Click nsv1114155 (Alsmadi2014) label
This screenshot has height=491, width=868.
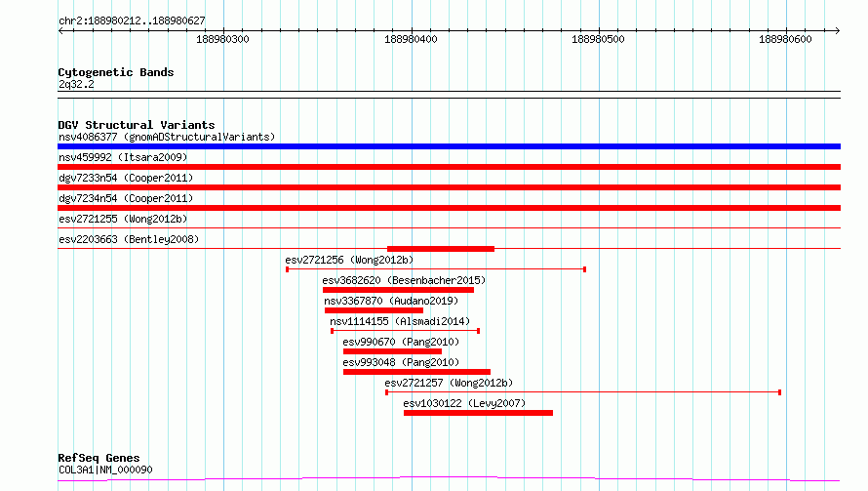click(x=400, y=321)
